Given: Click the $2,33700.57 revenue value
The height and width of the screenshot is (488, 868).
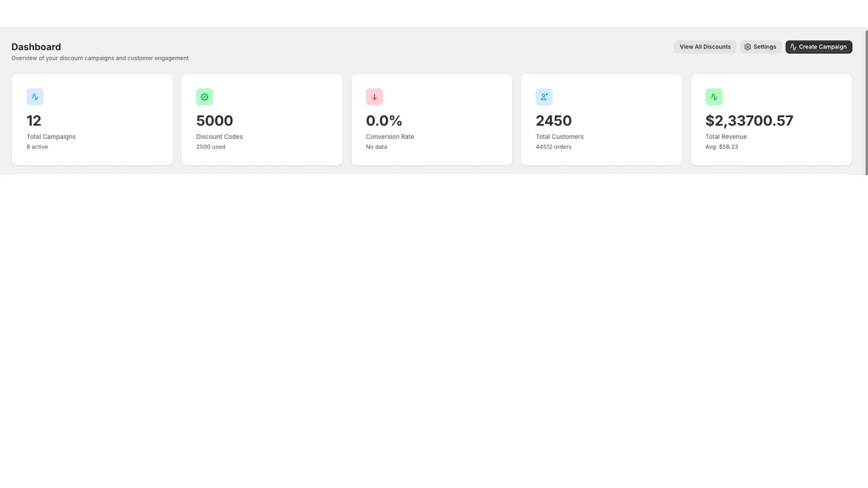Looking at the screenshot, I should [x=749, y=120].
